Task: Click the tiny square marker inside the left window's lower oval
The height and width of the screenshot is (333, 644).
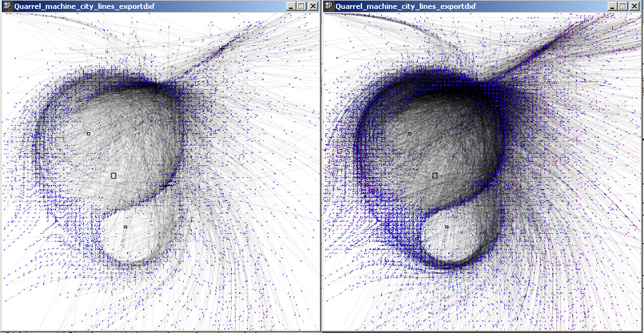Action: coord(126,227)
